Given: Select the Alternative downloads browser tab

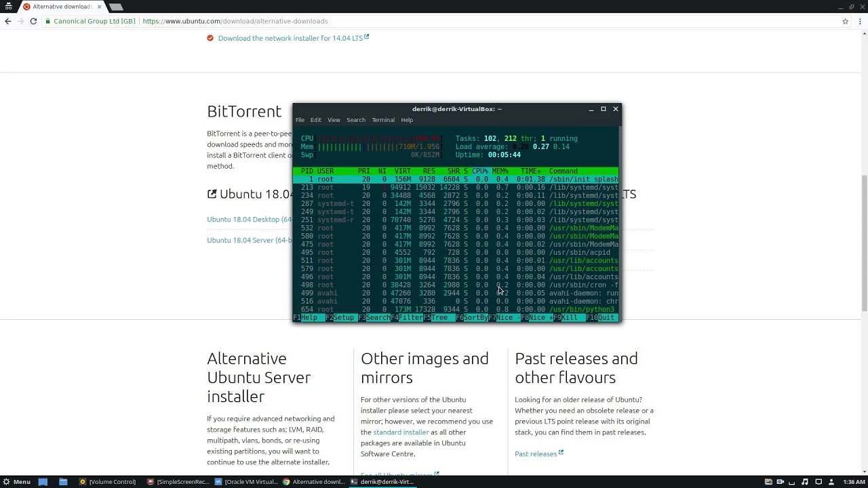Looking at the screenshot, I should pyautogui.click(x=61, y=7).
